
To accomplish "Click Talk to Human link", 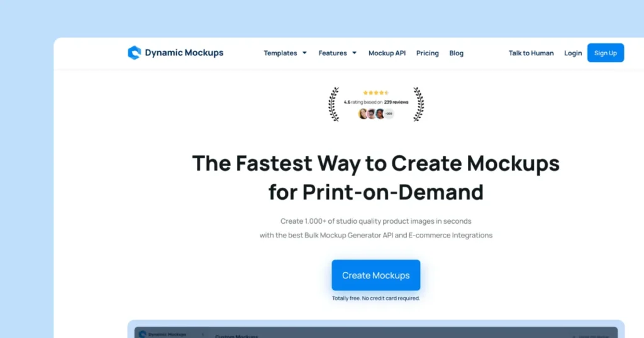I will 531,53.
